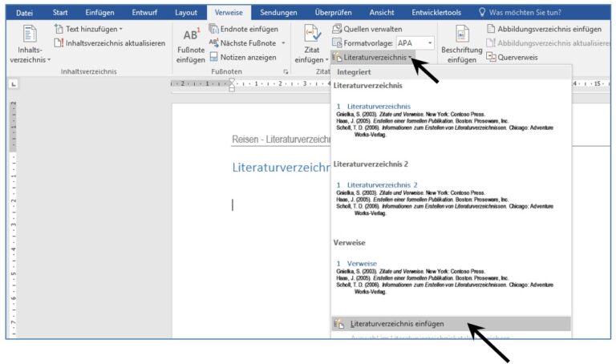The width and height of the screenshot is (616, 364).
Task: Click the Literaturverzeichnis ribbon icon
Action: 337,58
